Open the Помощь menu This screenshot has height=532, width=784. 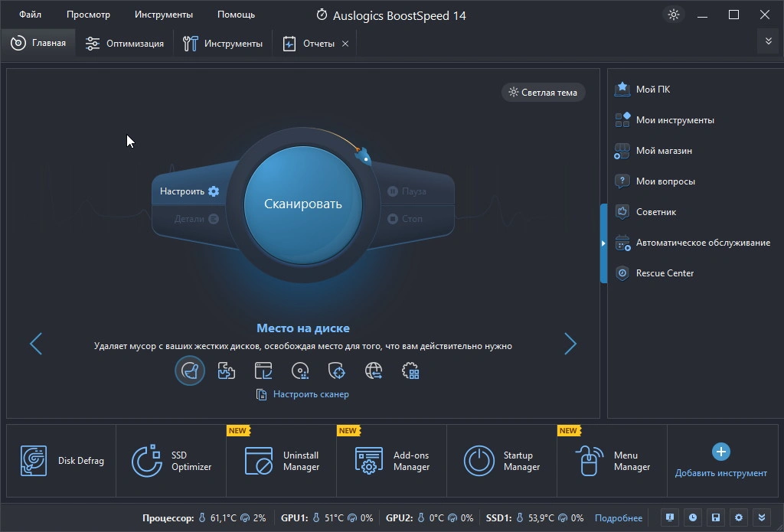click(236, 15)
